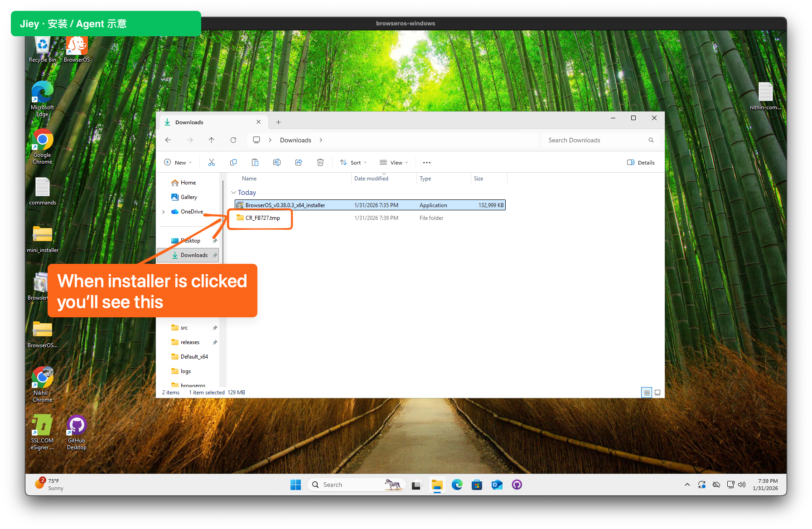
Task: Toggle the Details pane
Action: coord(641,162)
